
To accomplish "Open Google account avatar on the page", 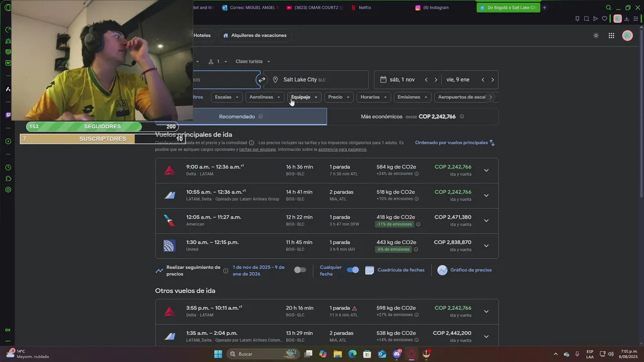I will [x=627, y=36].
